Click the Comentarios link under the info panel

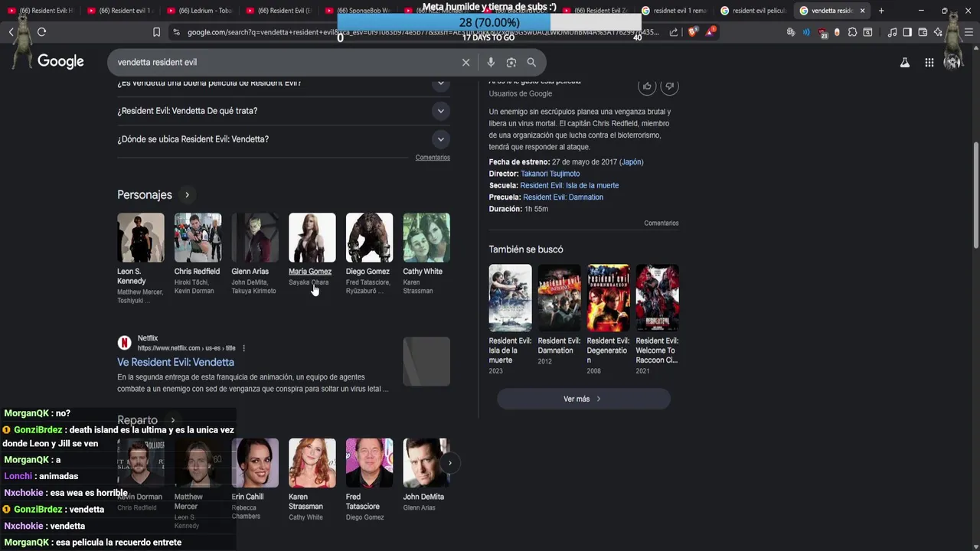tap(661, 223)
